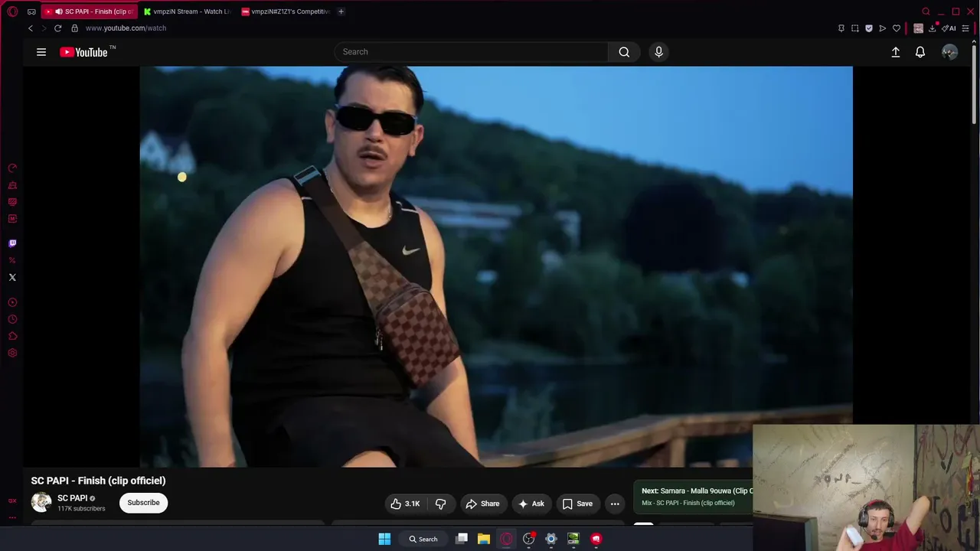980x551 pixels.
Task: Add page to bookmarks with the heart
Action: [x=897, y=28]
